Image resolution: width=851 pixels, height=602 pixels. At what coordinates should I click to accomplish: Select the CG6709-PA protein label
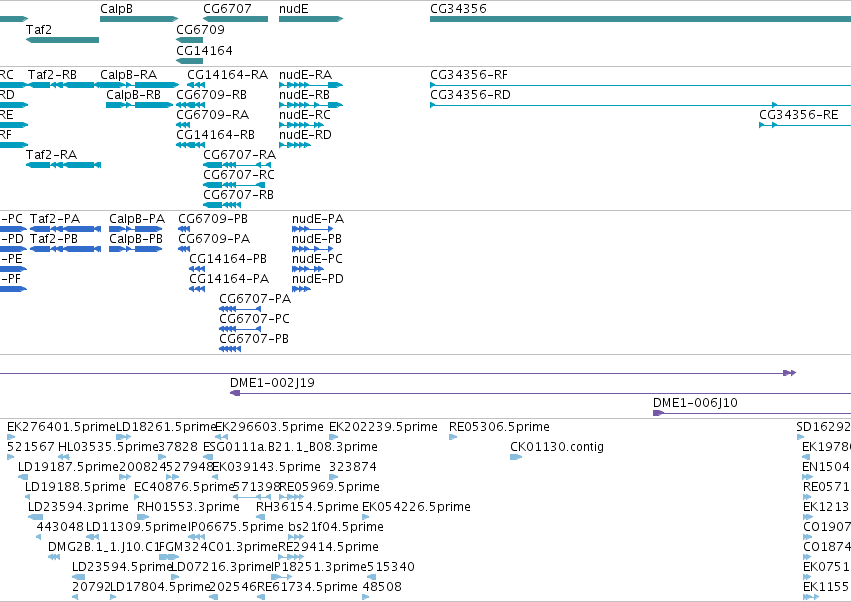[214, 239]
